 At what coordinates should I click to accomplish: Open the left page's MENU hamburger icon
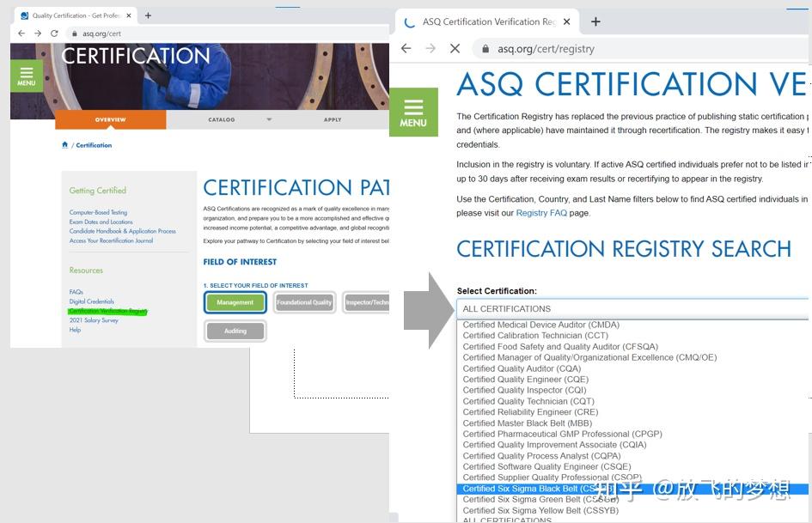point(26,76)
